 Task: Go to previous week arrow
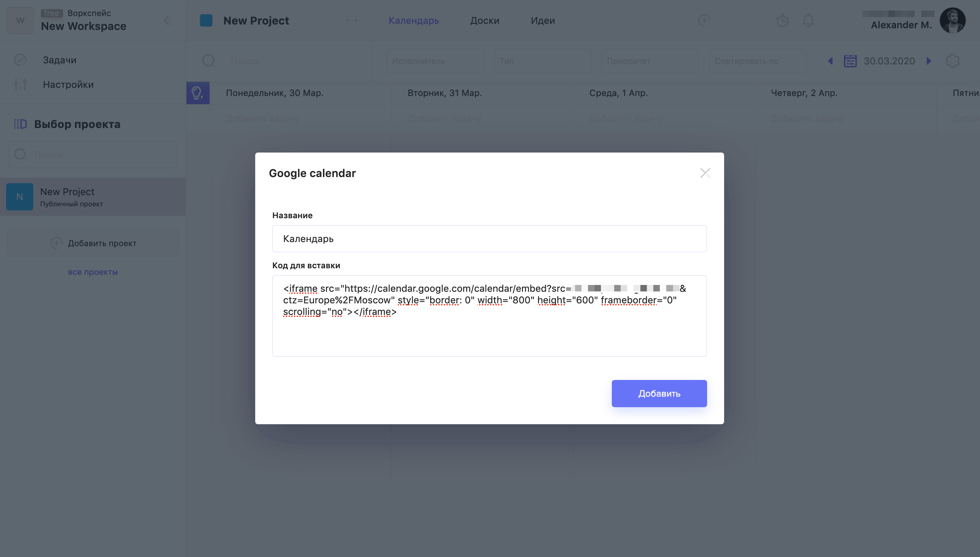pos(830,61)
